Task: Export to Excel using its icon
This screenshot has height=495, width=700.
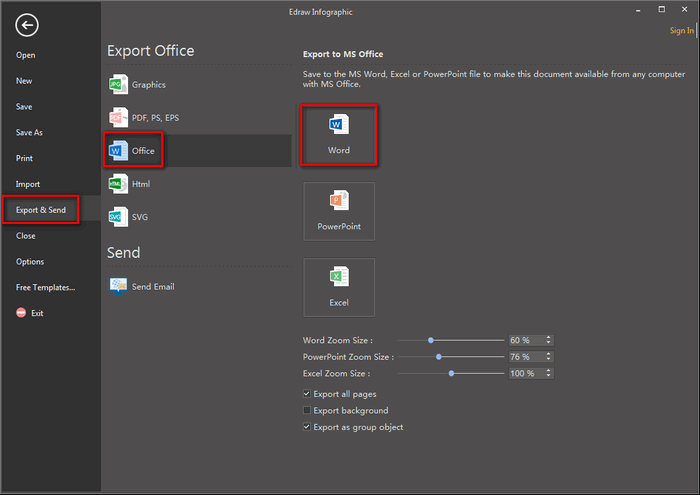Action: tap(339, 279)
